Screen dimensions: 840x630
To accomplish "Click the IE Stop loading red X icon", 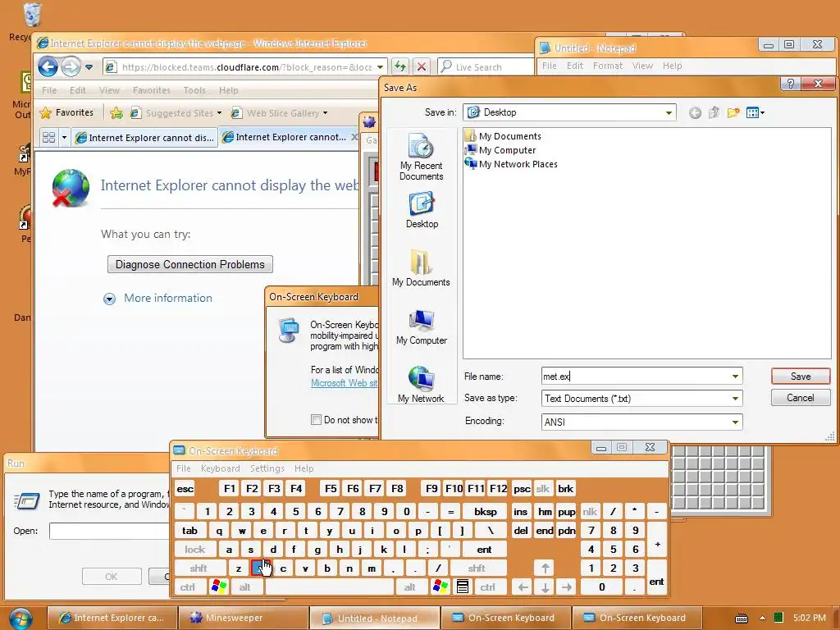I will coord(422,66).
